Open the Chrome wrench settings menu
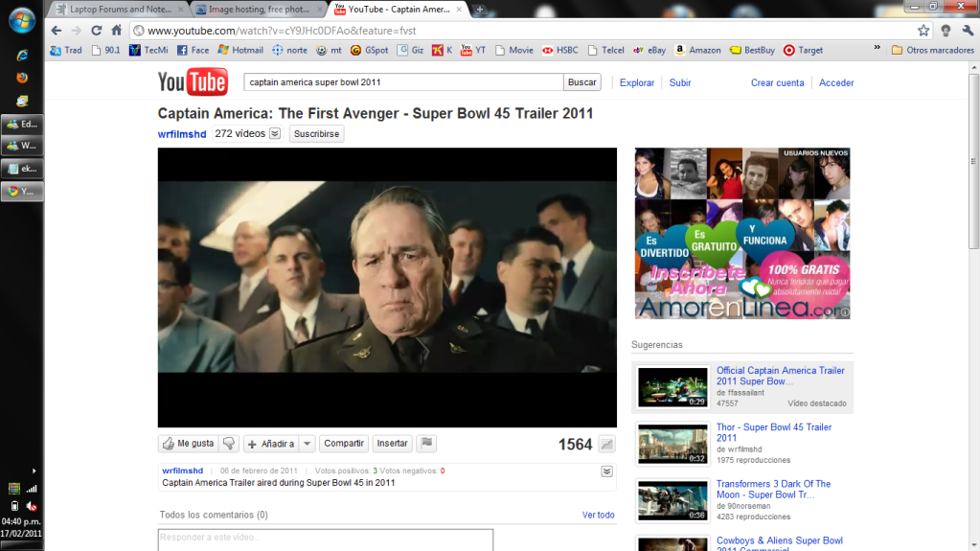The width and height of the screenshot is (980, 551). coord(968,30)
